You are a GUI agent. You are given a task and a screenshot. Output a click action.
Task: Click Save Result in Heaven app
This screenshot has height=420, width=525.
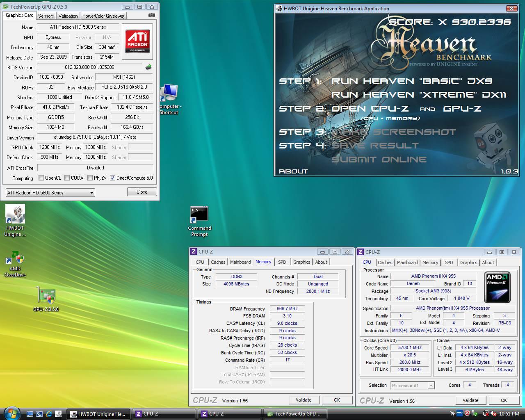(x=375, y=146)
